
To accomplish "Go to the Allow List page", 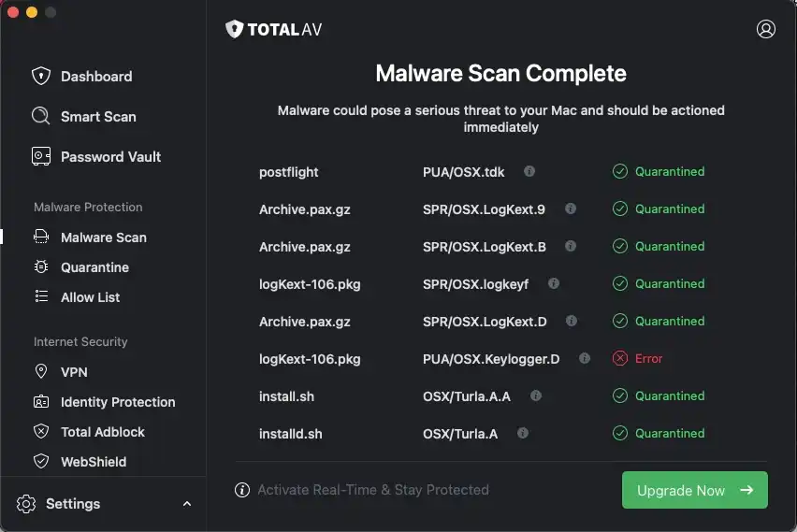I will [90, 297].
